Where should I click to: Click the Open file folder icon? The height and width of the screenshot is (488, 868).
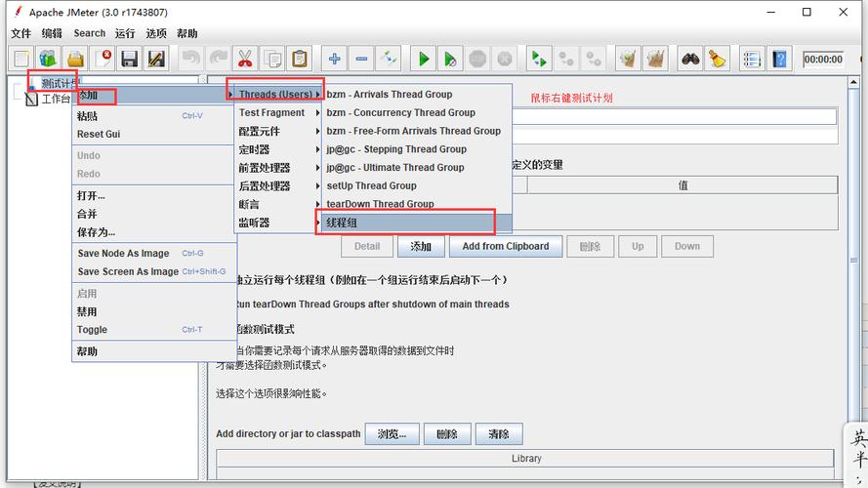click(75, 59)
